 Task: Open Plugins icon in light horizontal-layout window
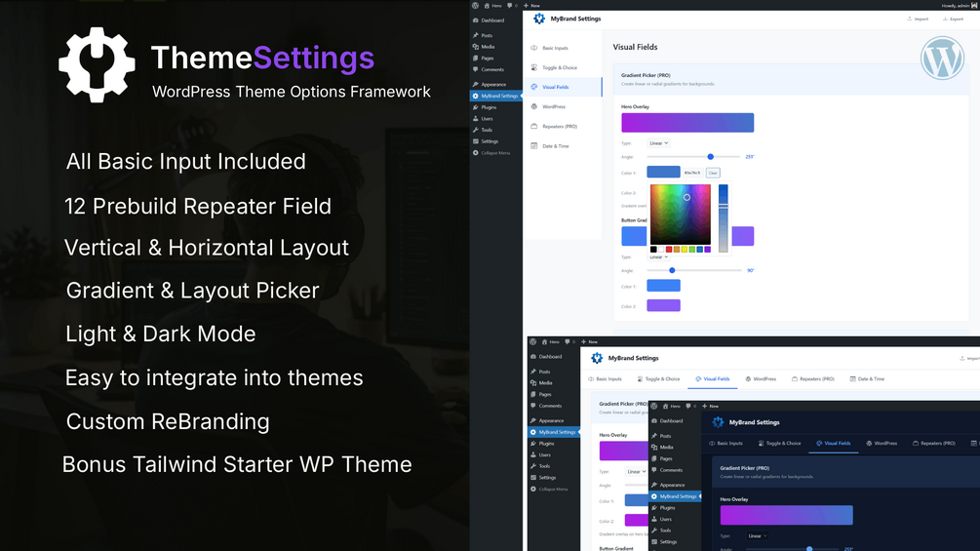coord(533,444)
